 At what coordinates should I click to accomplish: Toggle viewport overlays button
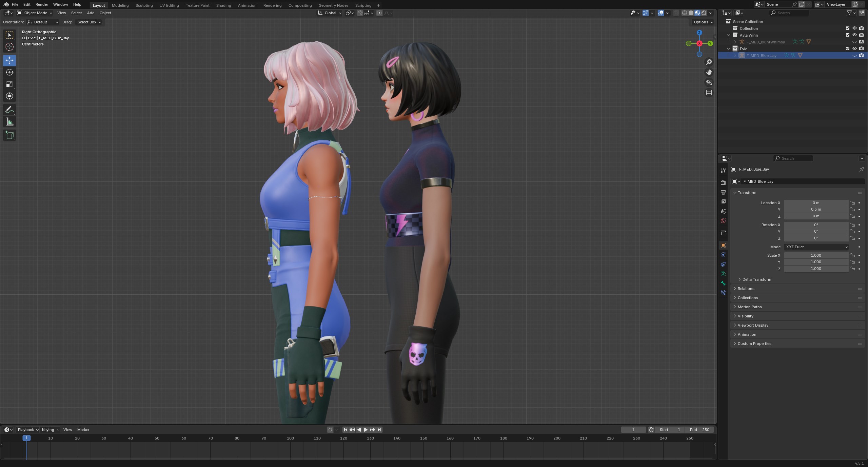[661, 13]
